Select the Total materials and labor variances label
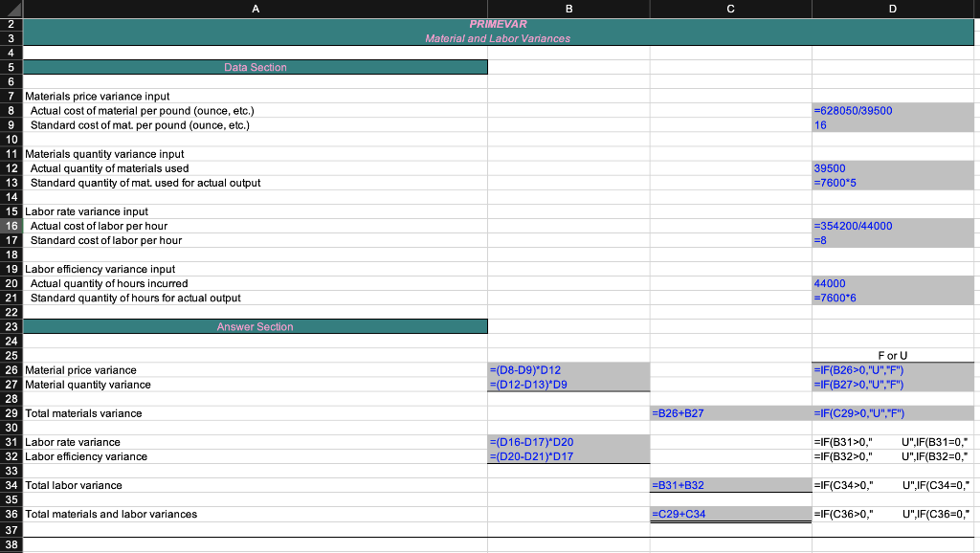The image size is (980, 553). (x=255, y=514)
